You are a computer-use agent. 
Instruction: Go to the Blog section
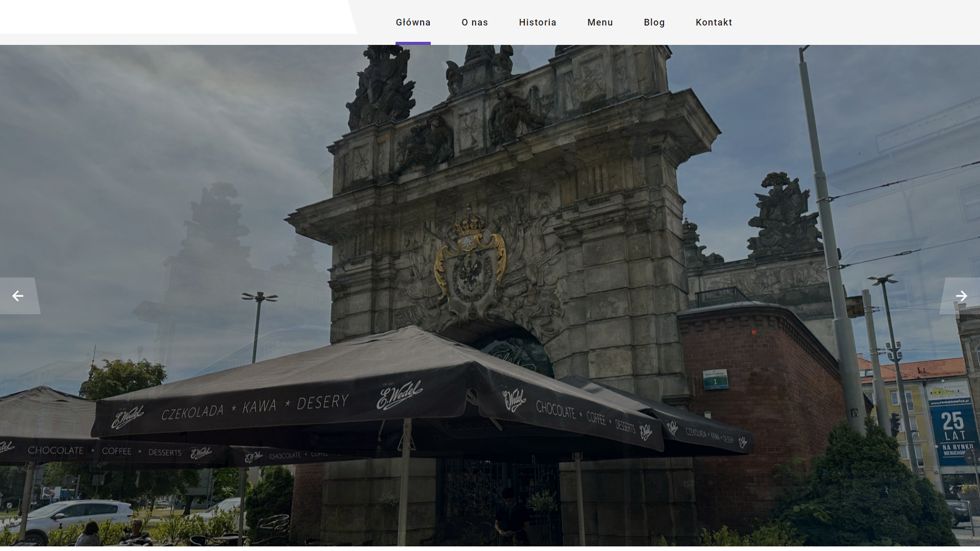pos(654,22)
